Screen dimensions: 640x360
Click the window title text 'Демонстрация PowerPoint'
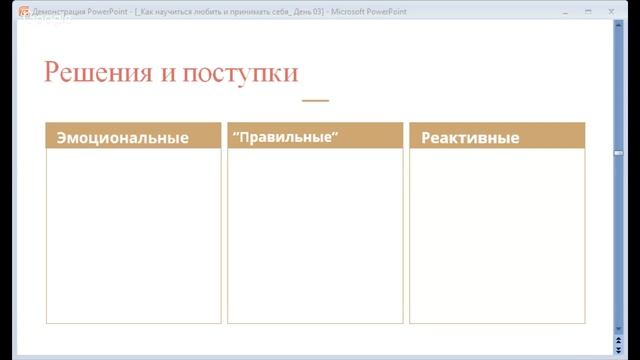pyautogui.click(x=80, y=12)
